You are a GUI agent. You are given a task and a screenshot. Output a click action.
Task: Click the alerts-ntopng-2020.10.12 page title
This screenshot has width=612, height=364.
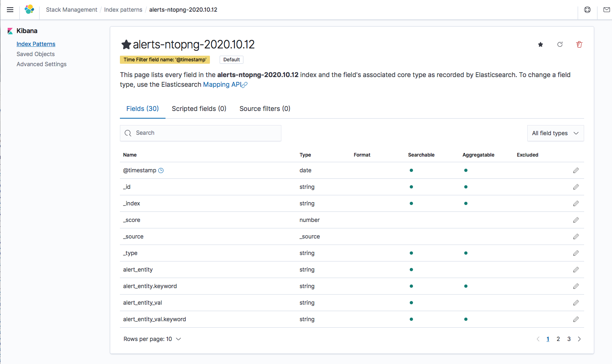pos(194,44)
